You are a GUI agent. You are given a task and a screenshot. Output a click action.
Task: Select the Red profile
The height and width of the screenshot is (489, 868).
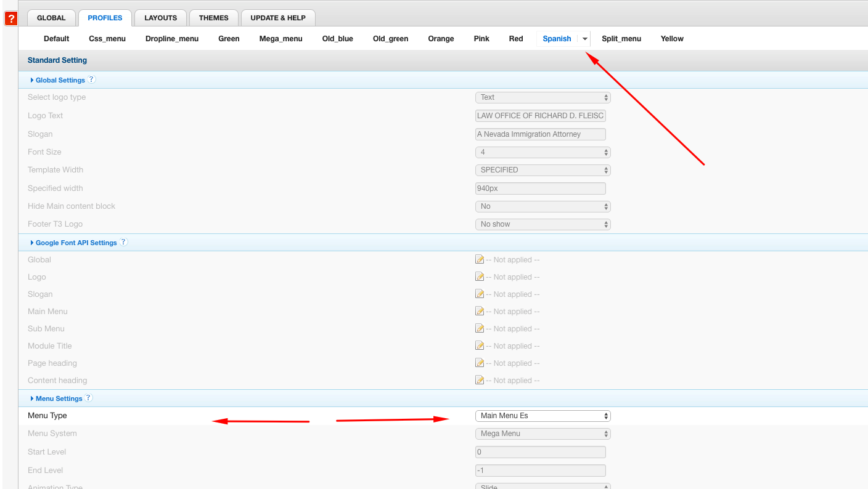[x=516, y=39]
